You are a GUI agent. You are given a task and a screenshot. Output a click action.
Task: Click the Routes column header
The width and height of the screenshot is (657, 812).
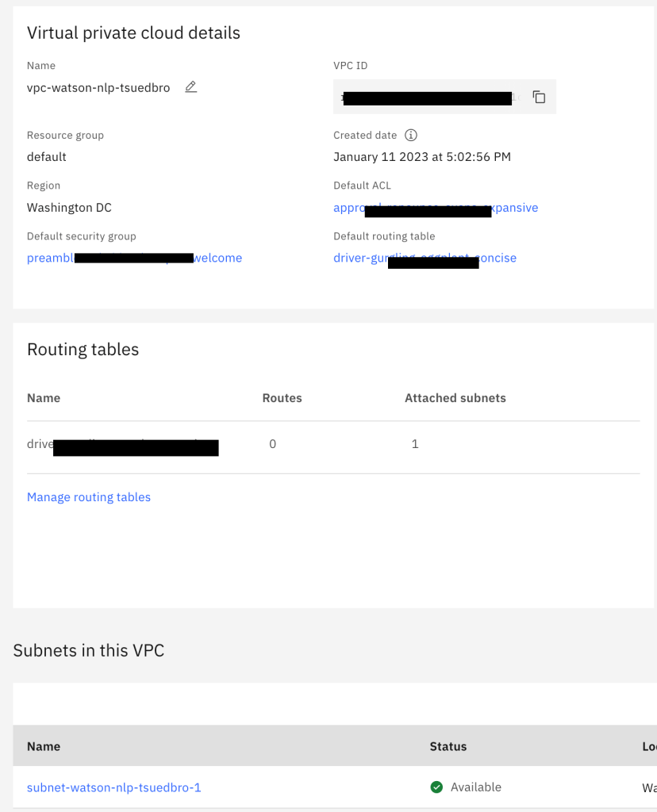coord(282,398)
